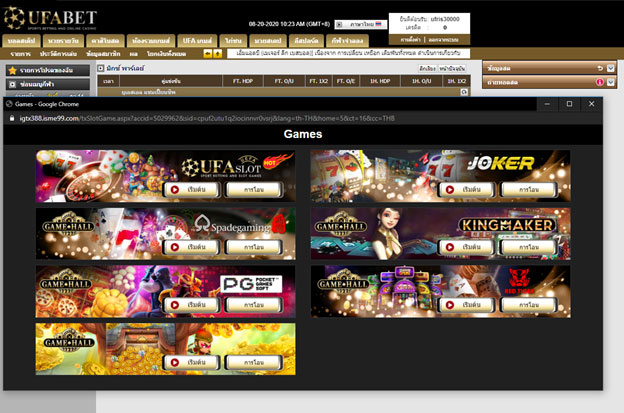Click the pink info icon in second right panel
Image resolution: width=624 pixels, height=413 pixels.
coord(600,82)
